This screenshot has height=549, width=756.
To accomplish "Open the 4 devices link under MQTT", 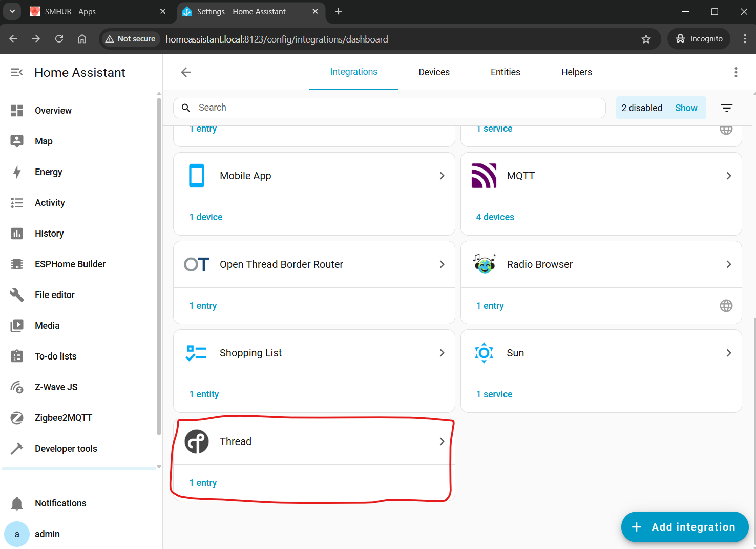I will coord(495,217).
